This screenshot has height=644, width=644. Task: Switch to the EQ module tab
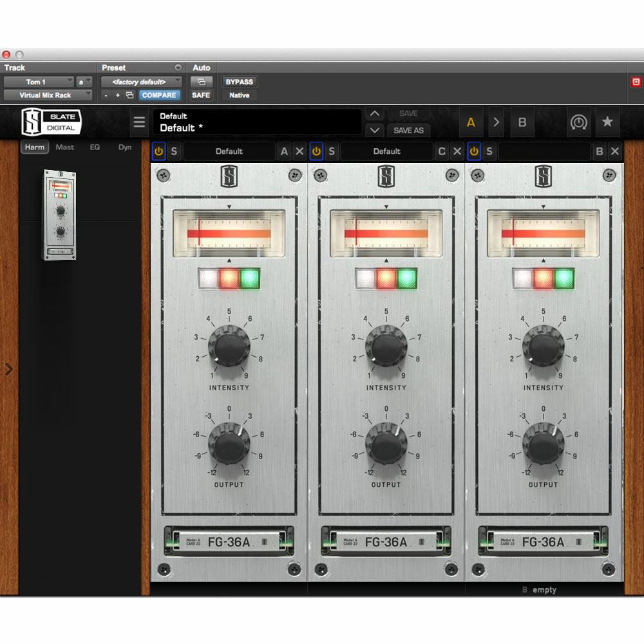(95, 147)
